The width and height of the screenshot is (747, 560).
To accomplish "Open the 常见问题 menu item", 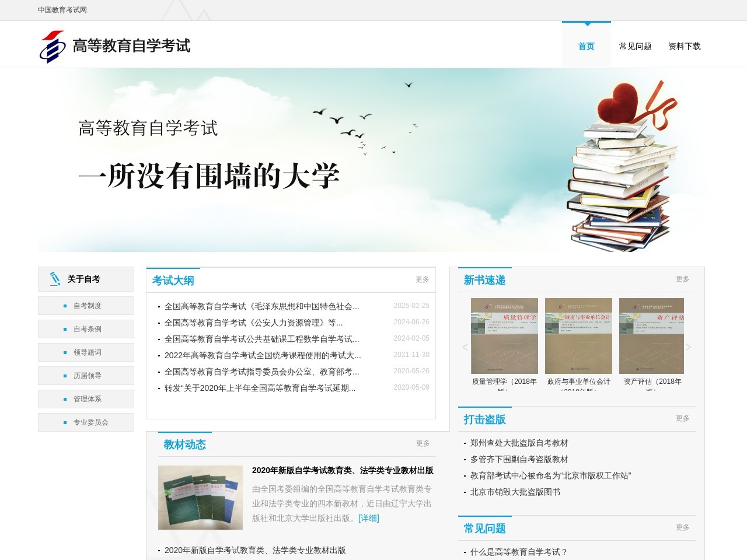I will [x=636, y=45].
